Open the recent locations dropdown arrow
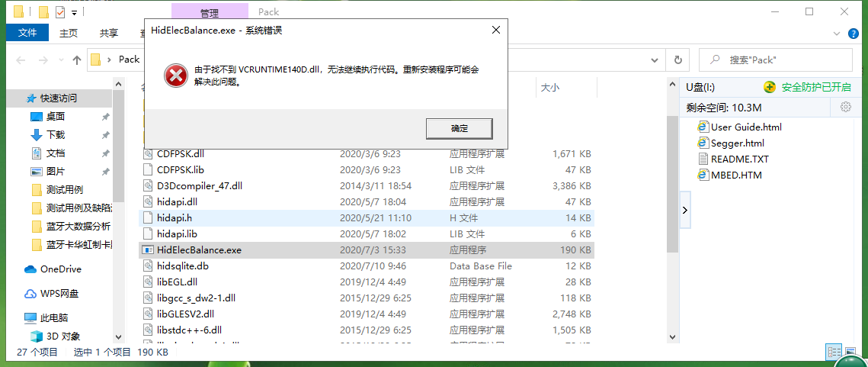This screenshot has width=868, height=367. pos(60,60)
